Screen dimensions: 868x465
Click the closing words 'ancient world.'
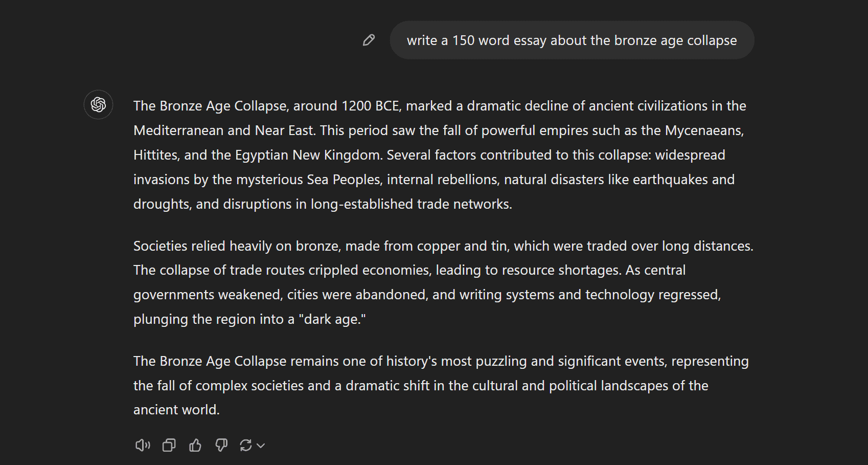tap(176, 410)
